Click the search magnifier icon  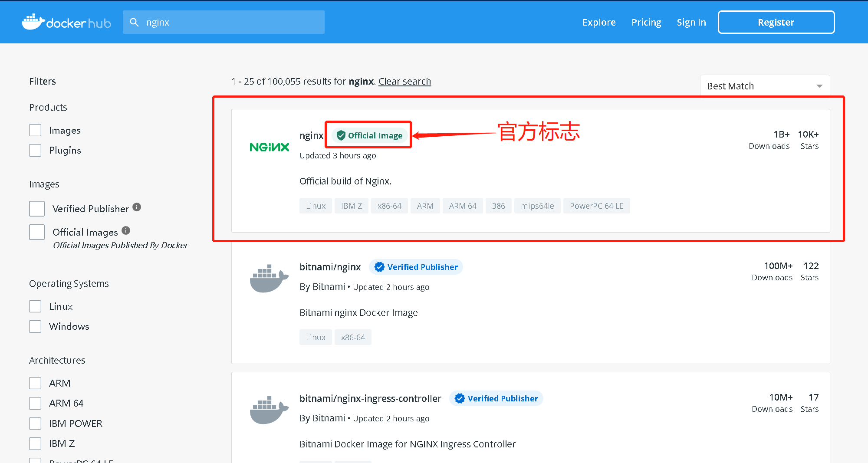pos(135,22)
